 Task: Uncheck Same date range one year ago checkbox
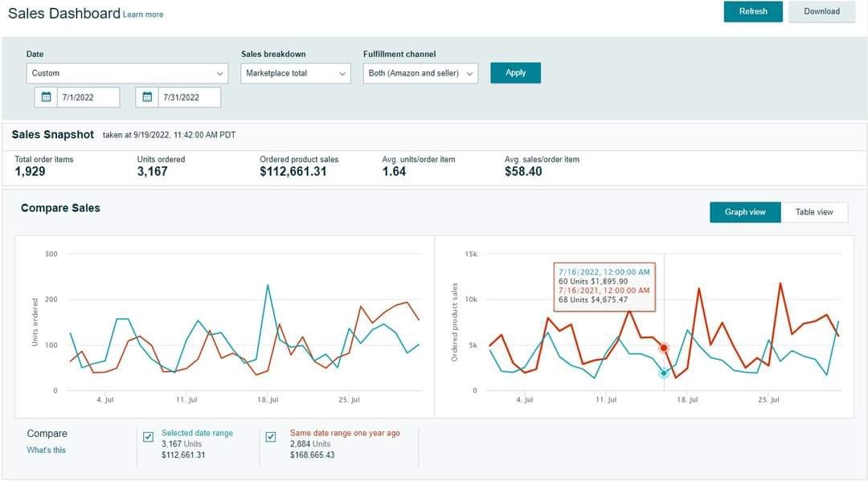coord(271,437)
